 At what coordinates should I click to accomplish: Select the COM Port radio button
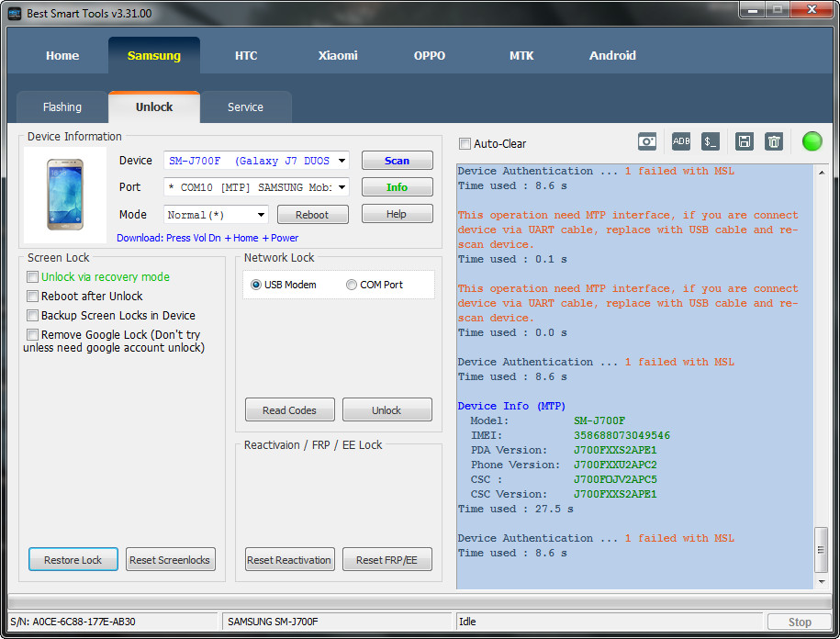coord(352,285)
